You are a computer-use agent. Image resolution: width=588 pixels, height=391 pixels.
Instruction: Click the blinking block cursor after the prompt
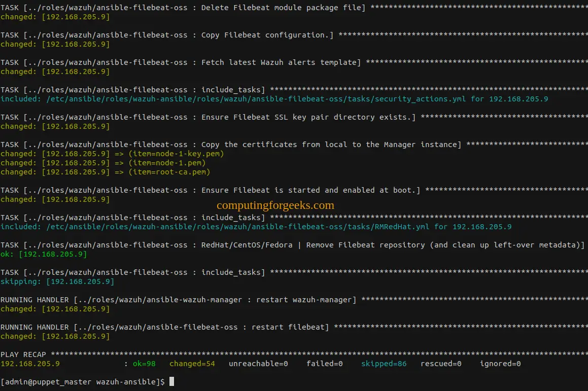coord(171,381)
